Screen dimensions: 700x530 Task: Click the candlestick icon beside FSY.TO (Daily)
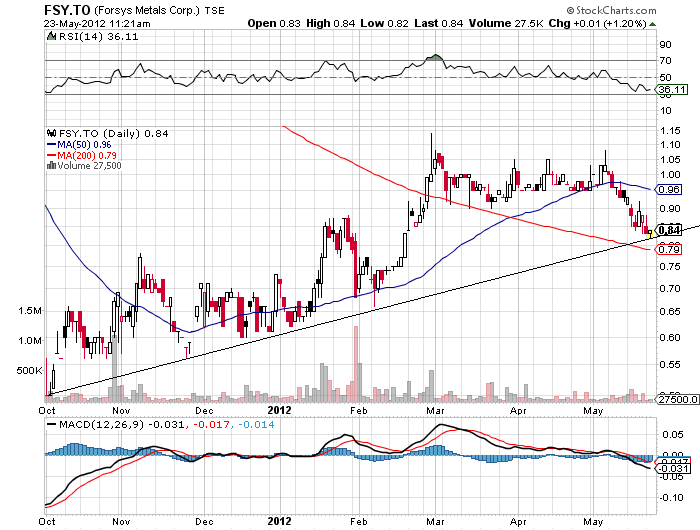pyautogui.click(x=51, y=133)
